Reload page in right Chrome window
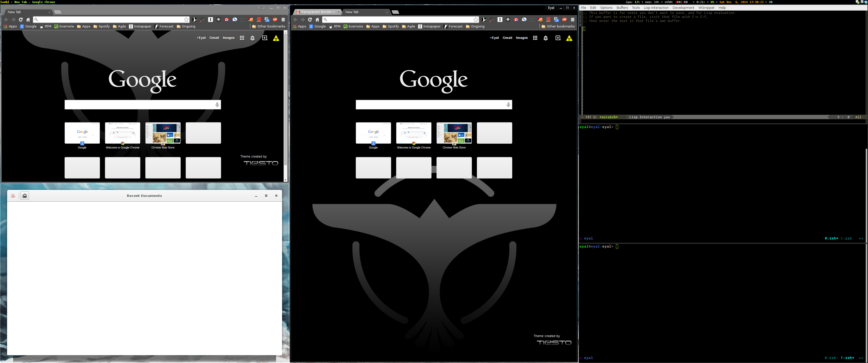The image size is (868, 363). 310,19
